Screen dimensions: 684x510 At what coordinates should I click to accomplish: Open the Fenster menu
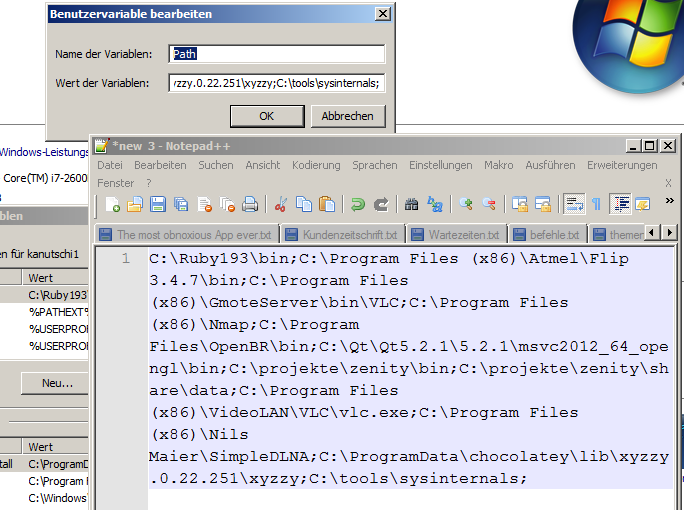tap(115, 183)
